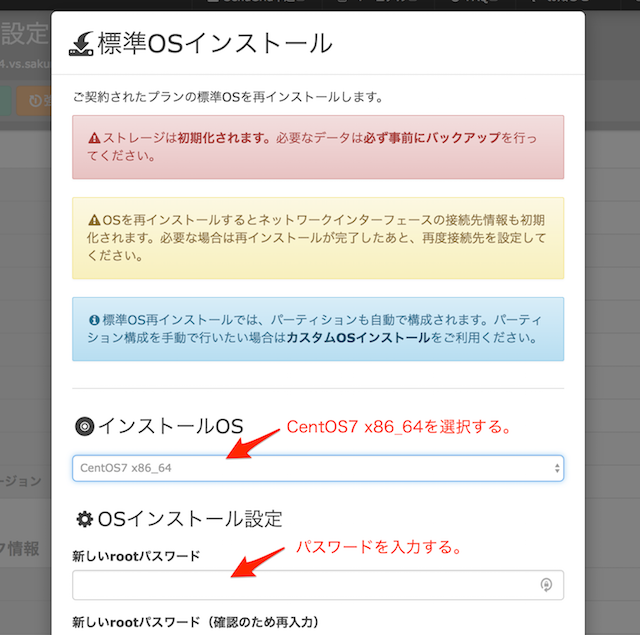Click the key icon inside the root password field
Screen dimensions: 640x635
tap(546, 585)
